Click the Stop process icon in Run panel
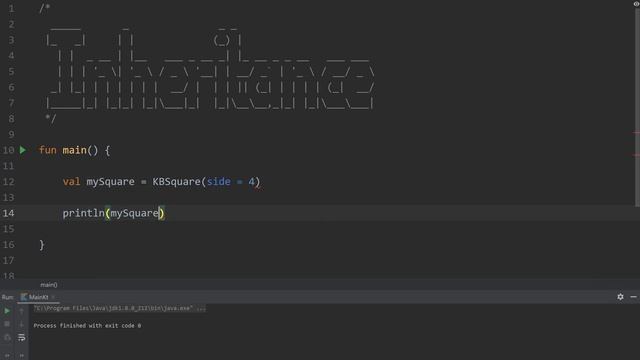Screen dimensions: 640x360 (7, 324)
